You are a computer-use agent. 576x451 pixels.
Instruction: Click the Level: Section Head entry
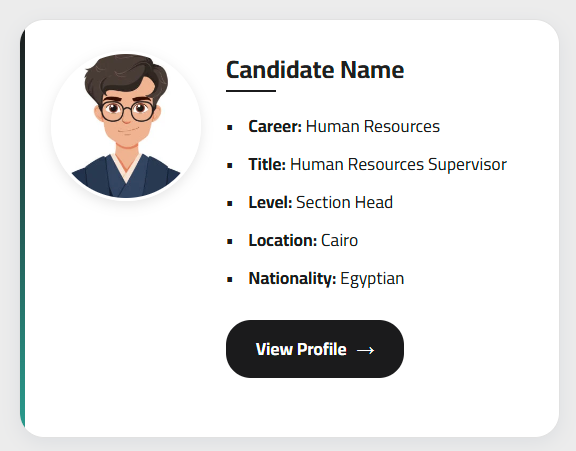(321, 202)
